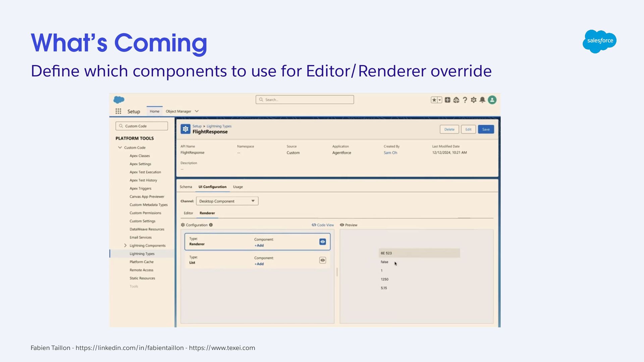The height and width of the screenshot is (362, 644).
Task: Switch to the Home tab
Action: coord(155,111)
